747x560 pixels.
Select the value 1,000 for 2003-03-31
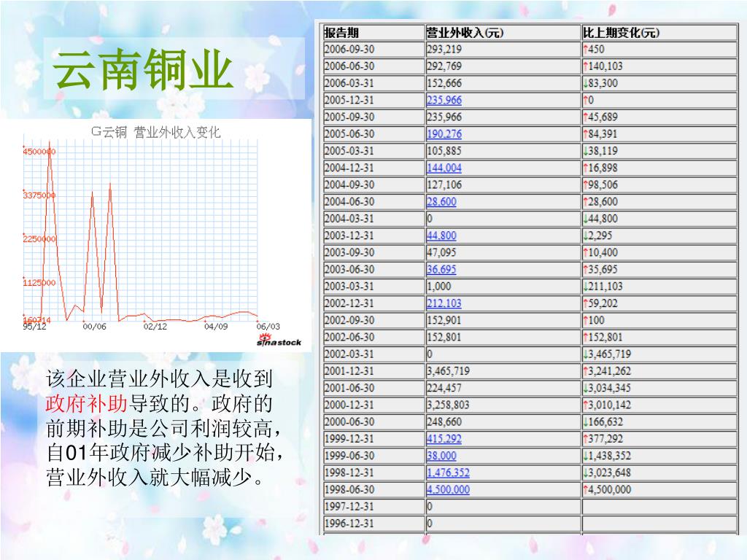coord(438,286)
